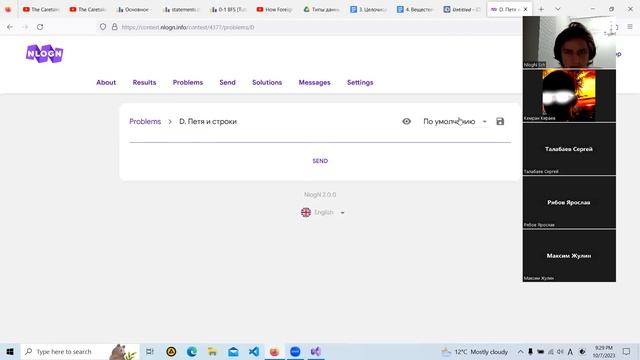
Task: Open the English language selector
Action: [323, 212]
